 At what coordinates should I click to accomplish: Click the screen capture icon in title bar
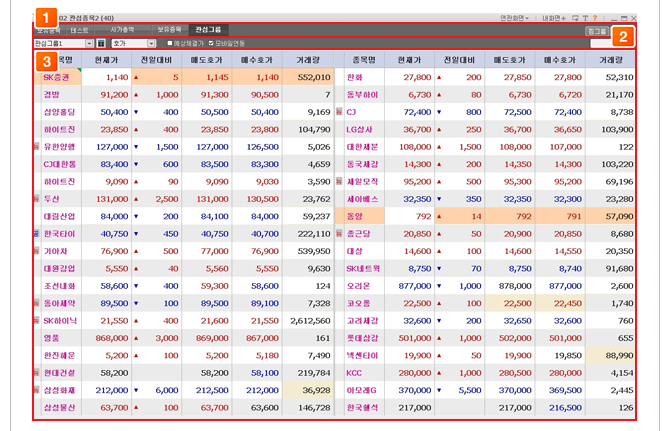pos(575,18)
